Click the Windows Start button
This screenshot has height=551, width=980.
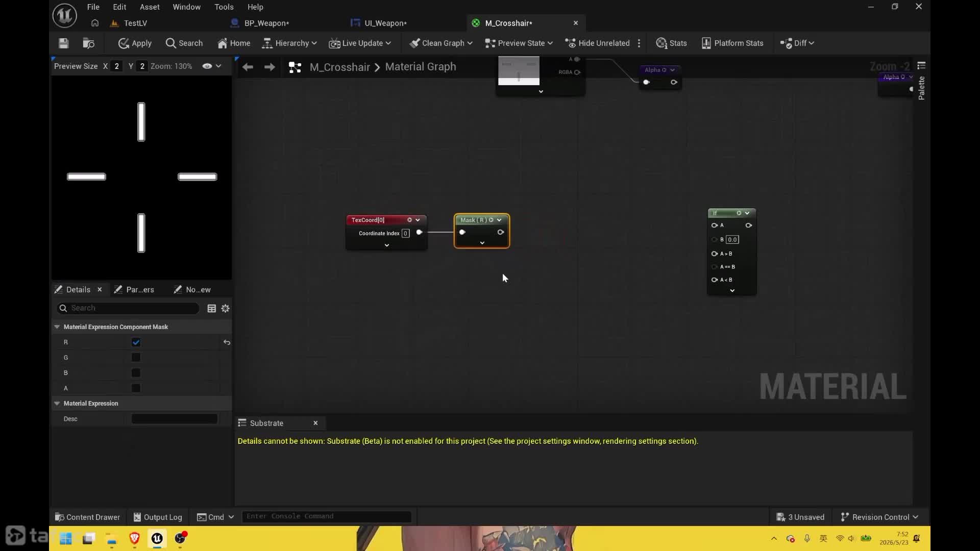coord(66,539)
